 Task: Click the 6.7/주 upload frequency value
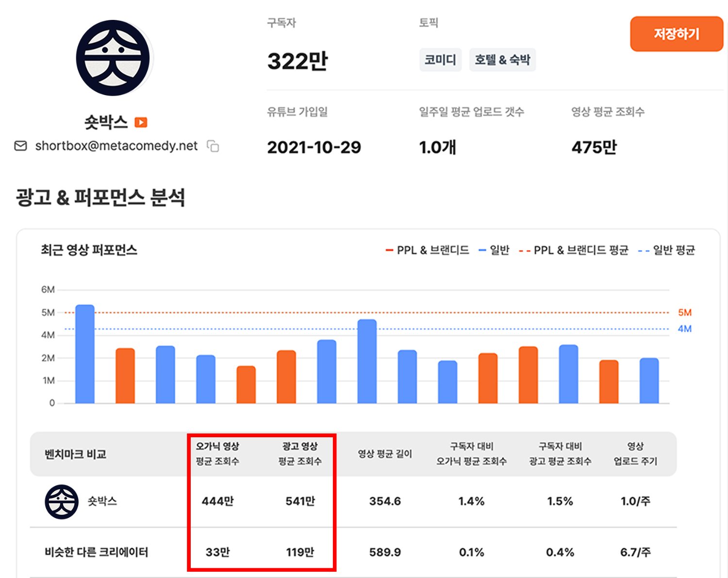click(x=635, y=552)
